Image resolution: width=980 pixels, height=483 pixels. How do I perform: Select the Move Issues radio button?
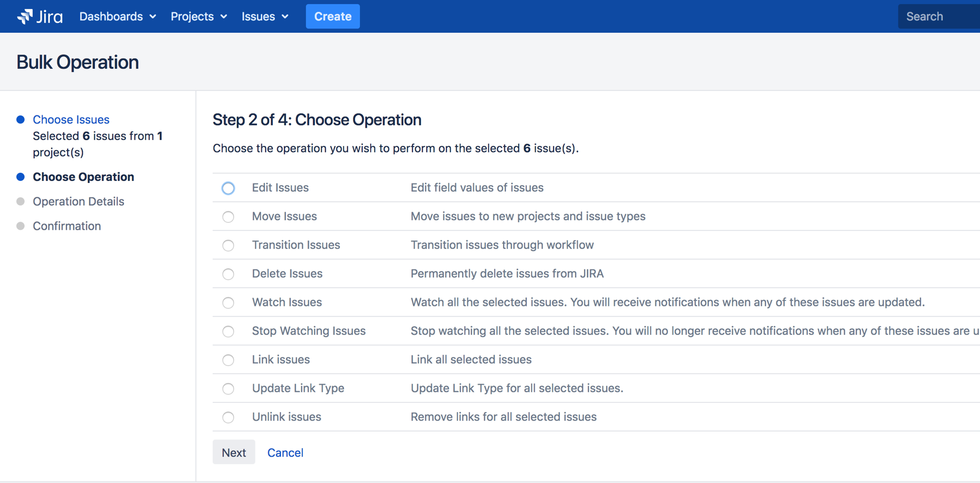point(228,217)
